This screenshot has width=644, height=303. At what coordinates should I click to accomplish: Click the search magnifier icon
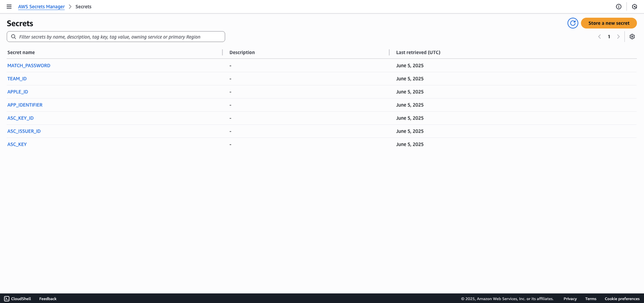(14, 37)
